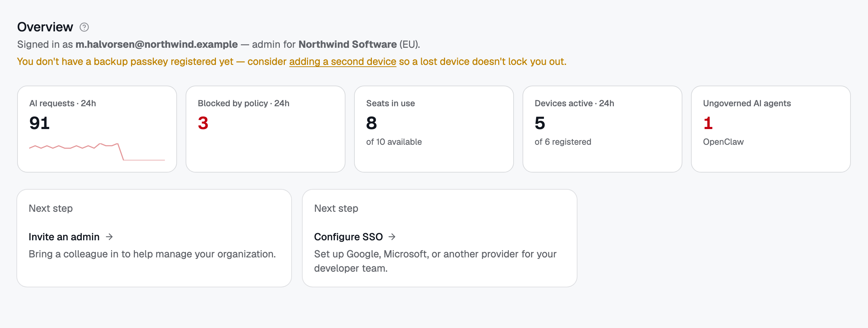This screenshot has height=328, width=868.
Task: Click the arrow next to Invite an admin
Action: [x=110, y=237]
